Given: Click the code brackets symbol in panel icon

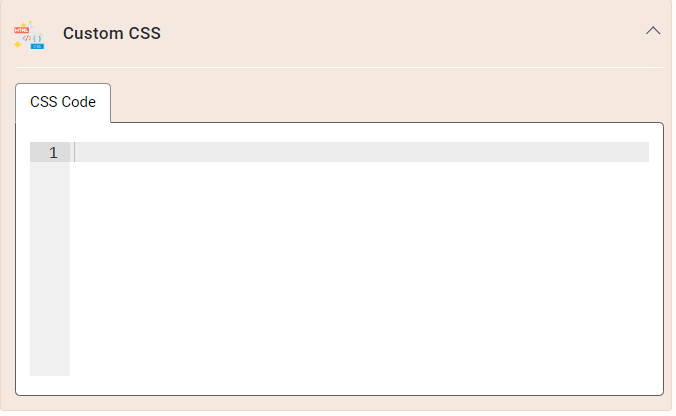Looking at the screenshot, I should coord(27,38).
